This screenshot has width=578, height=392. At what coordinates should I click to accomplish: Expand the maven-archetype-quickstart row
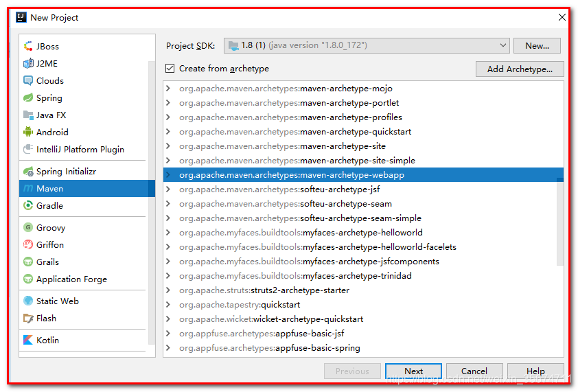tap(168, 132)
